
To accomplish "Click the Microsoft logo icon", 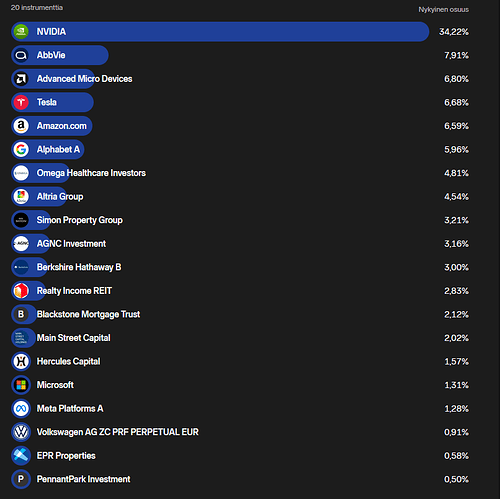I will click(x=21, y=385).
